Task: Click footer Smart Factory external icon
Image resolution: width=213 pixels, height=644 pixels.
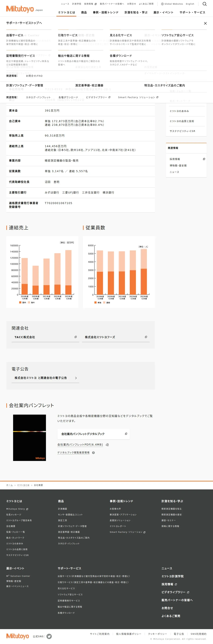Action: 144,532
